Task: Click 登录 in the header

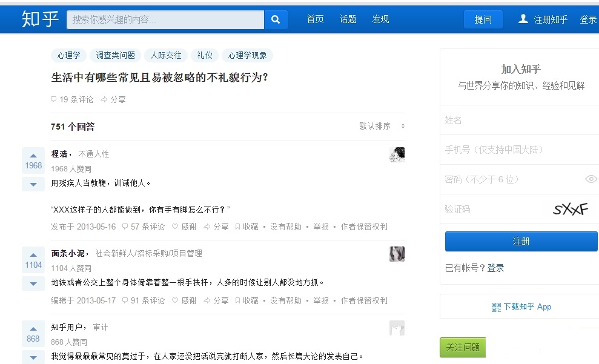Action: tap(588, 19)
